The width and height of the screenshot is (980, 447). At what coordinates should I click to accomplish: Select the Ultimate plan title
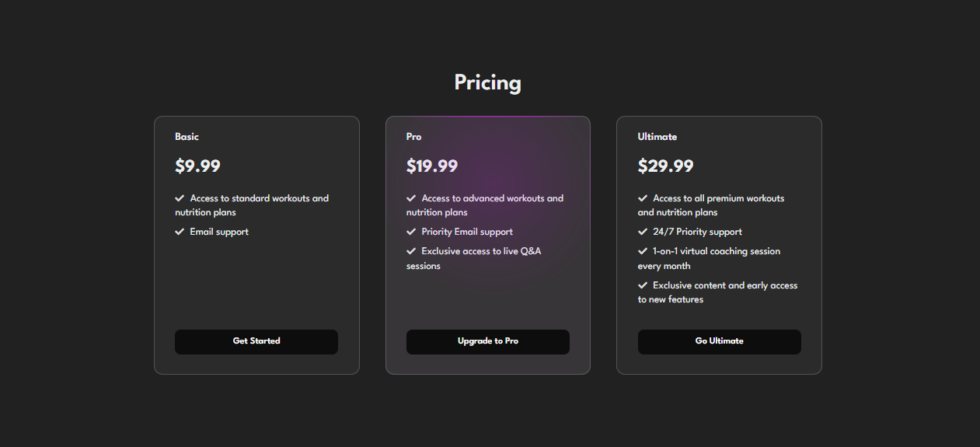click(x=657, y=137)
